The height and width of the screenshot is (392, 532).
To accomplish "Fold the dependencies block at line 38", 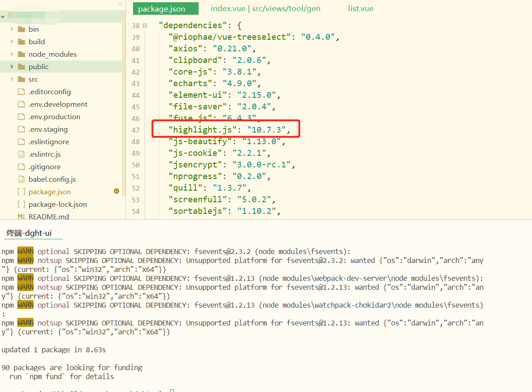I will click(145, 25).
